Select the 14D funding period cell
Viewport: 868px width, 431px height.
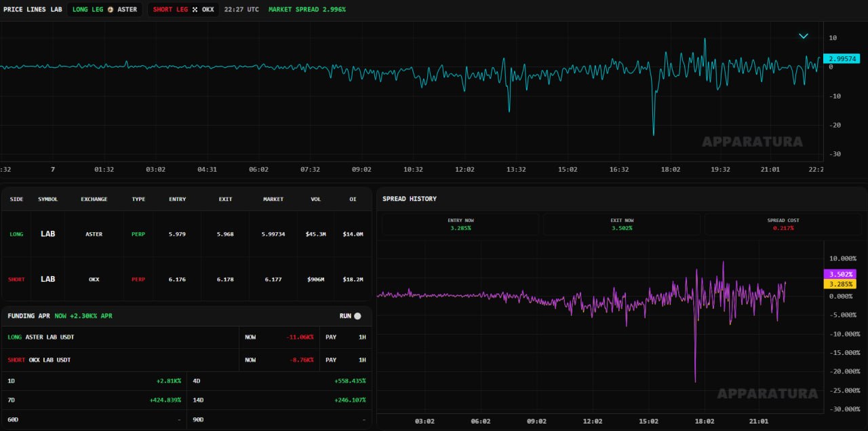pos(279,400)
